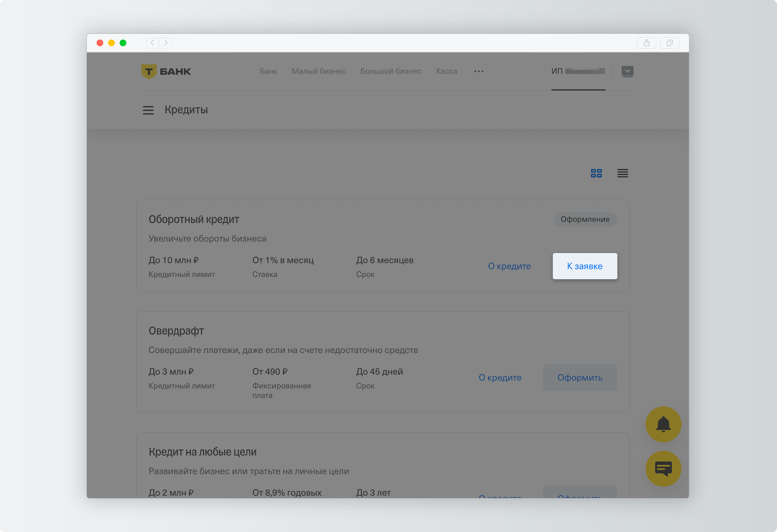
Task: Switch to grid tile view
Action: pos(596,173)
